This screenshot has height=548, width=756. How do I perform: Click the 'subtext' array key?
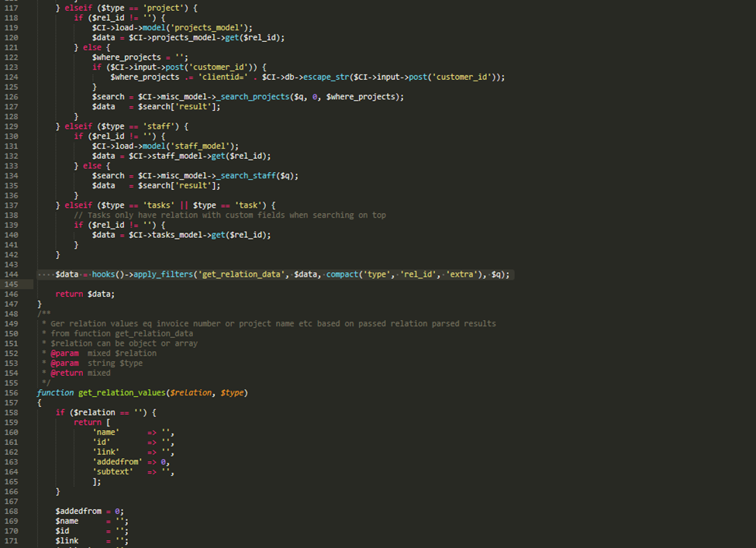pyautogui.click(x=113, y=471)
